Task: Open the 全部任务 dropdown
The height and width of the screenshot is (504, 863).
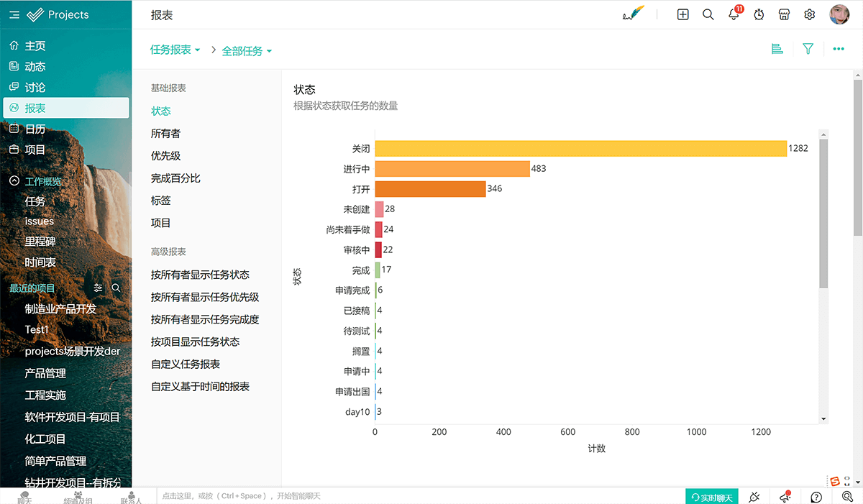Action: tap(247, 51)
